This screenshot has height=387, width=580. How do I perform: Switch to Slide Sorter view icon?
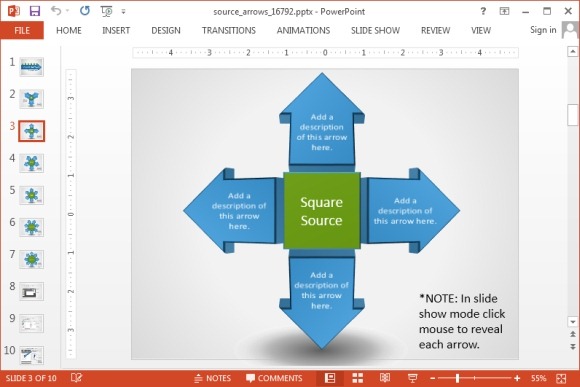pos(358,378)
